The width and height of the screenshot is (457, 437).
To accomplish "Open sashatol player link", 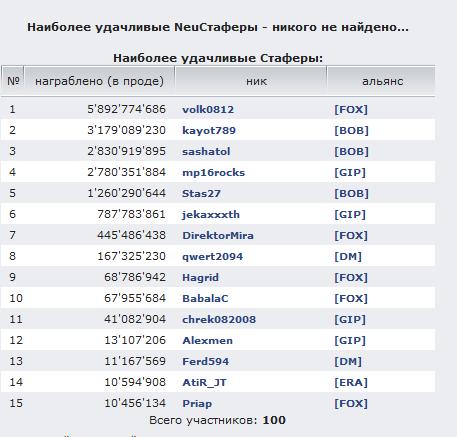I will coord(206,151).
